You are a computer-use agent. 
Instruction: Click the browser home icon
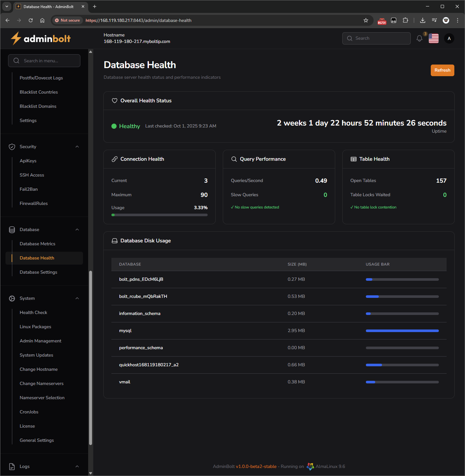pyautogui.click(x=42, y=20)
